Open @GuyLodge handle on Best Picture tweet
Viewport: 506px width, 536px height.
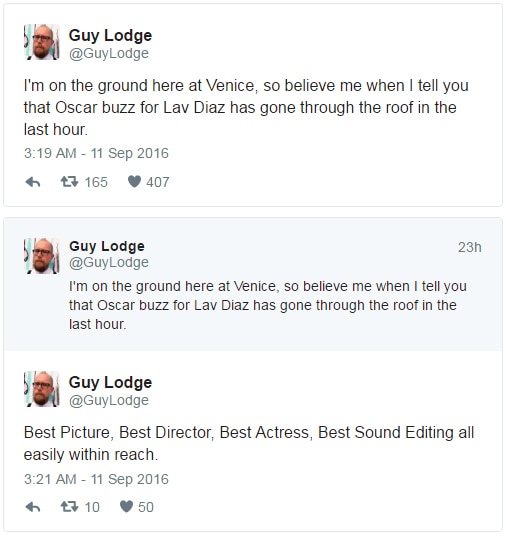[x=109, y=400]
